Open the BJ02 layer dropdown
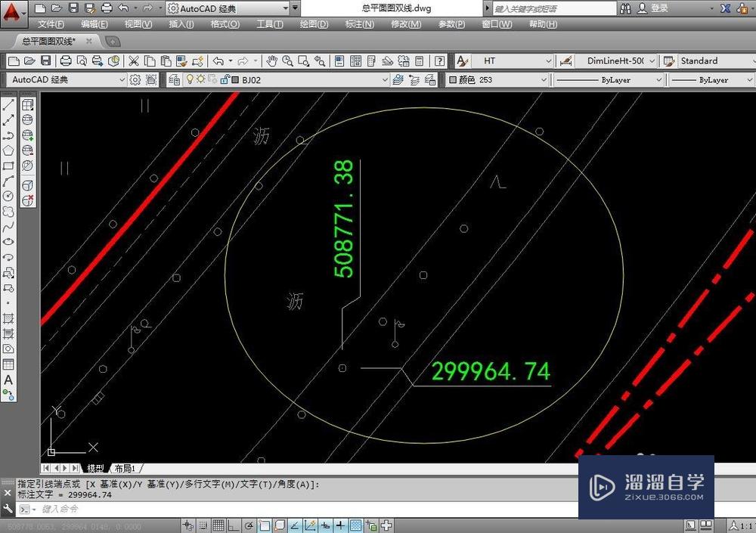The image size is (756, 533). pyautogui.click(x=386, y=79)
